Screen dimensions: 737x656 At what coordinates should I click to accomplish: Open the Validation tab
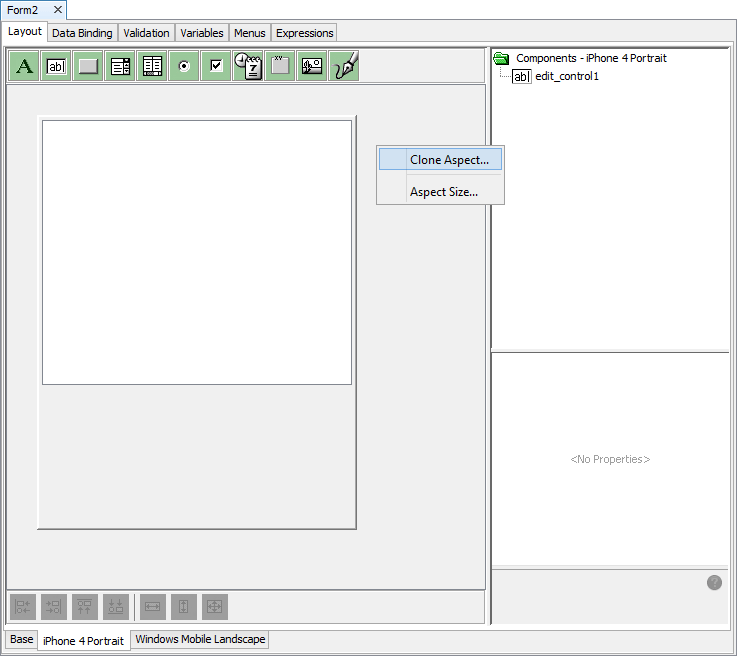pos(146,33)
